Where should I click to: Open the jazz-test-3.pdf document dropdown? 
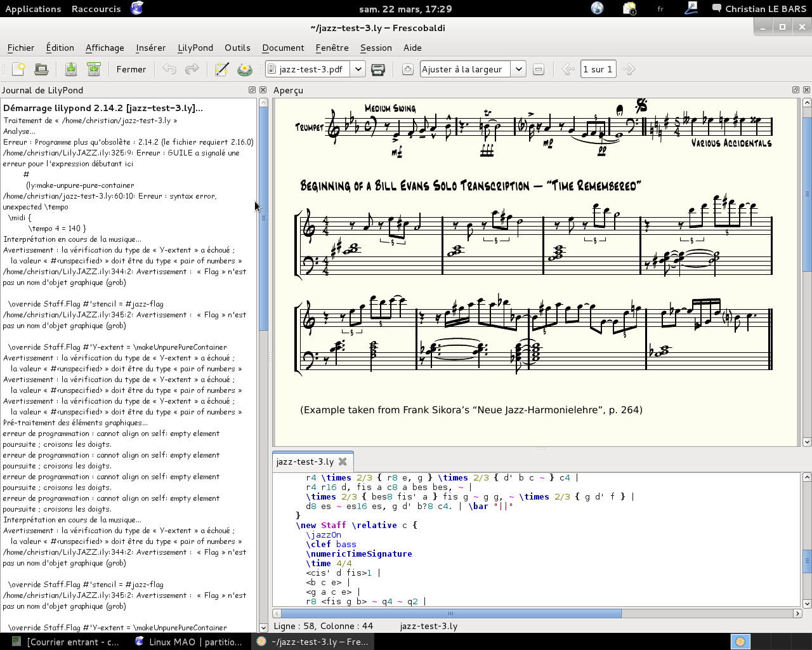point(358,69)
